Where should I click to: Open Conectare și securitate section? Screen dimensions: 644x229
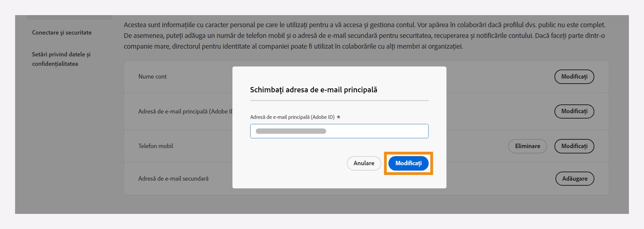(x=61, y=33)
